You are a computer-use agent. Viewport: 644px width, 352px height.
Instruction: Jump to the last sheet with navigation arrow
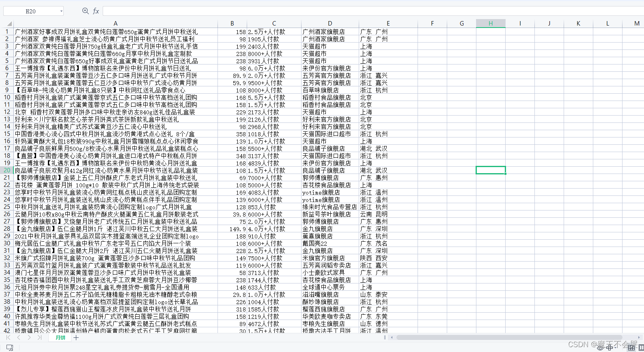tap(39, 337)
